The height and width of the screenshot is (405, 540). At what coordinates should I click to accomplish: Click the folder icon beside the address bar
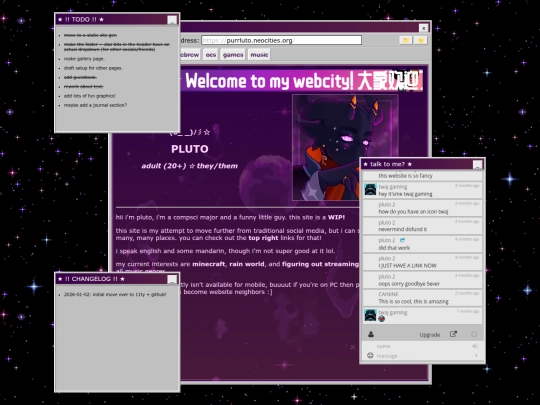pos(406,40)
